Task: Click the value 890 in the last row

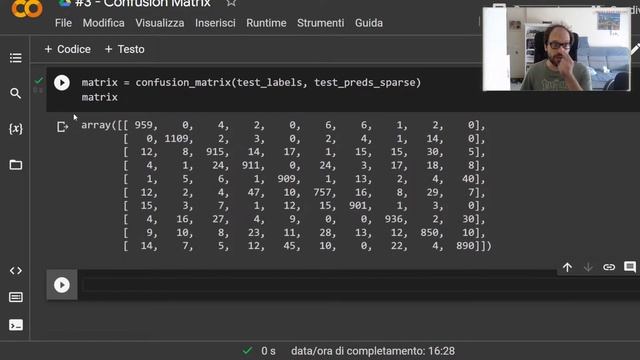Action: tap(465, 246)
